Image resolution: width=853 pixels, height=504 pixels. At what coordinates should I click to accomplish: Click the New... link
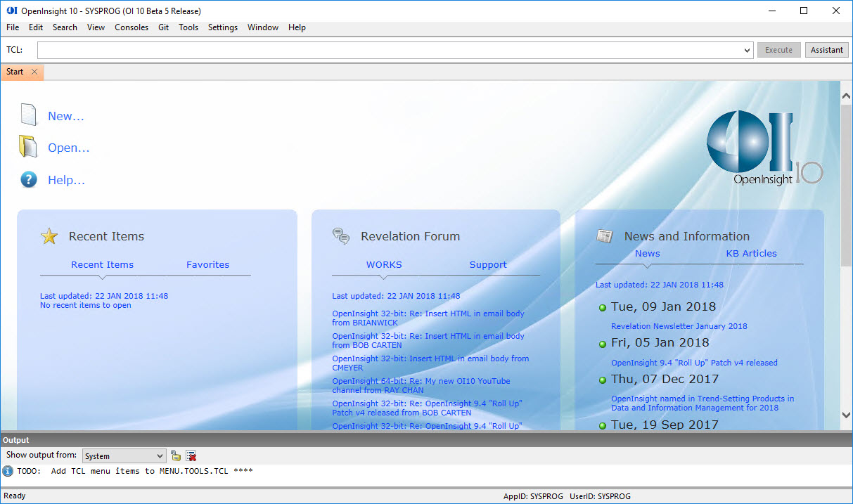click(x=66, y=117)
